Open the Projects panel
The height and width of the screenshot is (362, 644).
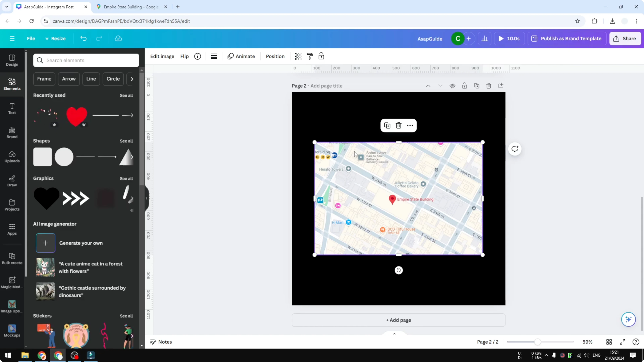coord(12,205)
